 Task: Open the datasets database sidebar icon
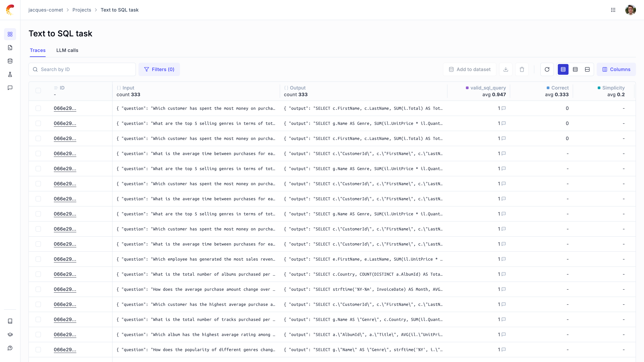[10, 61]
